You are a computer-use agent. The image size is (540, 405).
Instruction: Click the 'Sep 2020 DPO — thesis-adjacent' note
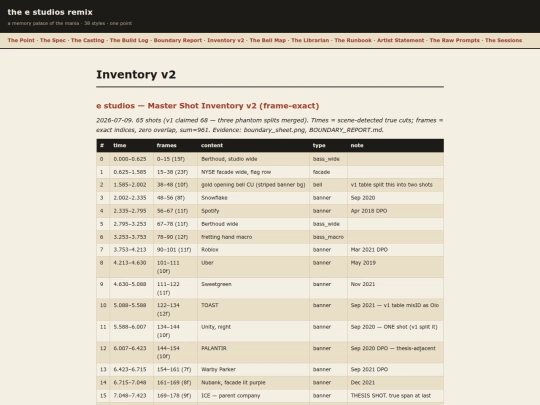(x=395, y=352)
